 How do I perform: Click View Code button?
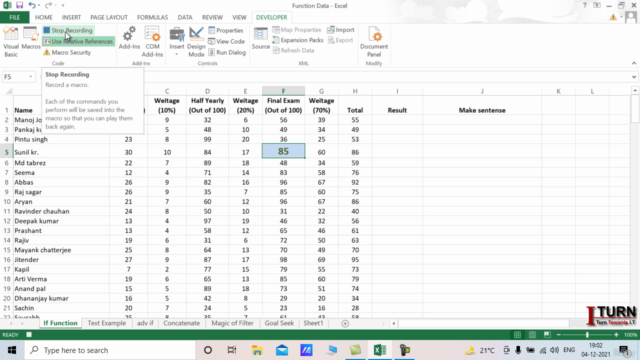226,41
